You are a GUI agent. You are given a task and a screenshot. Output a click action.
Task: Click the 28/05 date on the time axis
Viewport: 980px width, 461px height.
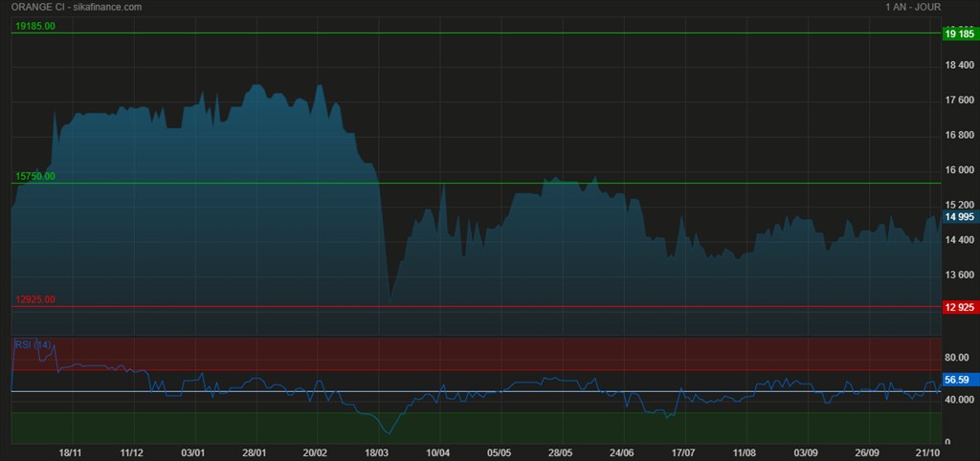(x=561, y=452)
